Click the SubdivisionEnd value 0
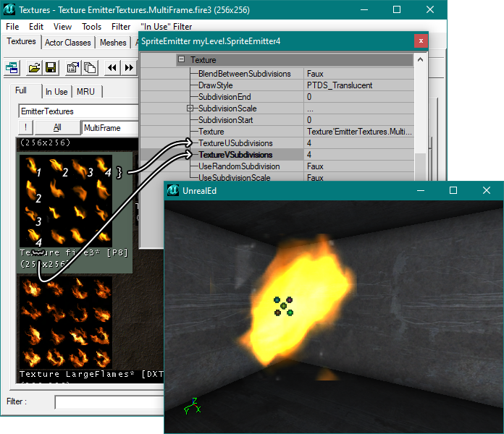Screen dimensions: 504x434 [x=309, y=97]
